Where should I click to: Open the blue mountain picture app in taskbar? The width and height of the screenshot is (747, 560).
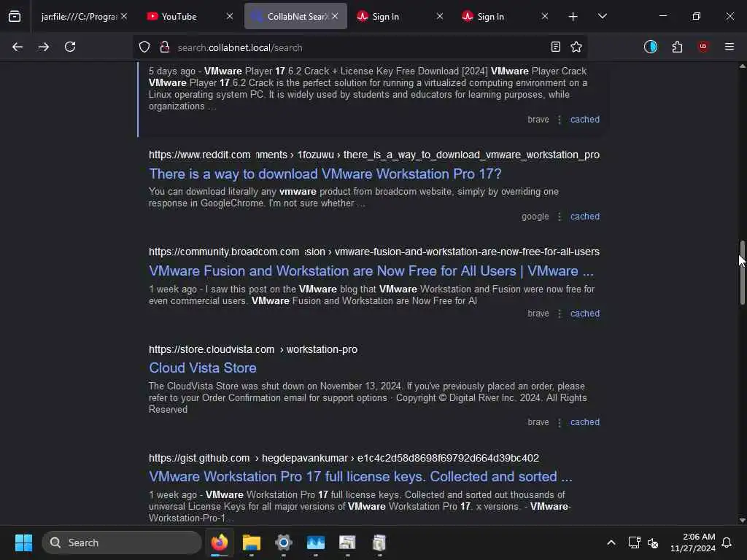coord(315,542)
